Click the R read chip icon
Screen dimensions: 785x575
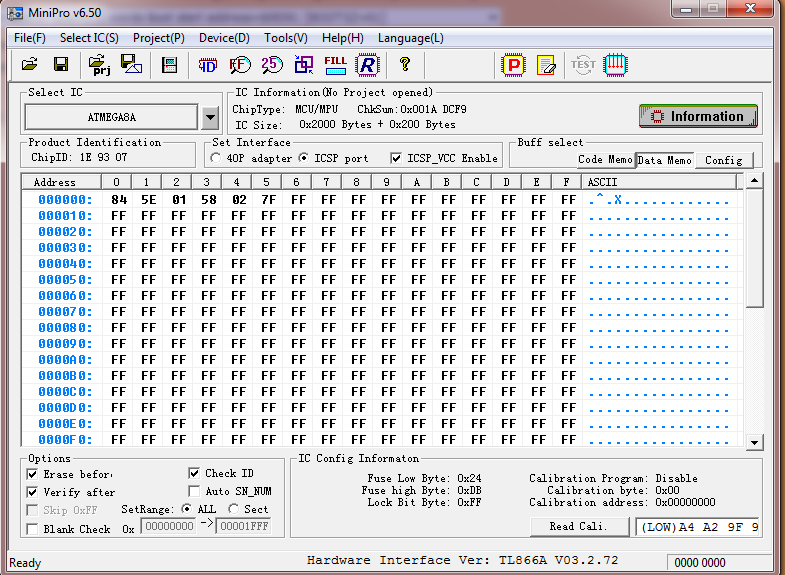[x=367, y=65]
